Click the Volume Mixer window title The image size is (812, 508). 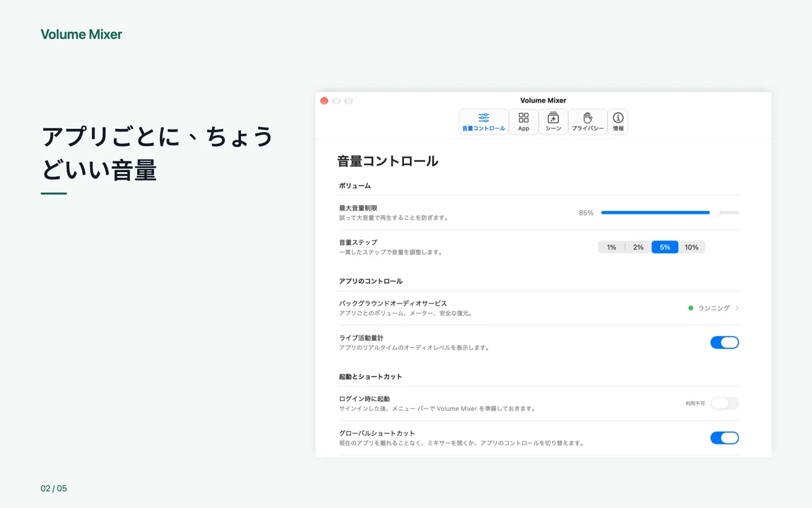click(543, 100)
